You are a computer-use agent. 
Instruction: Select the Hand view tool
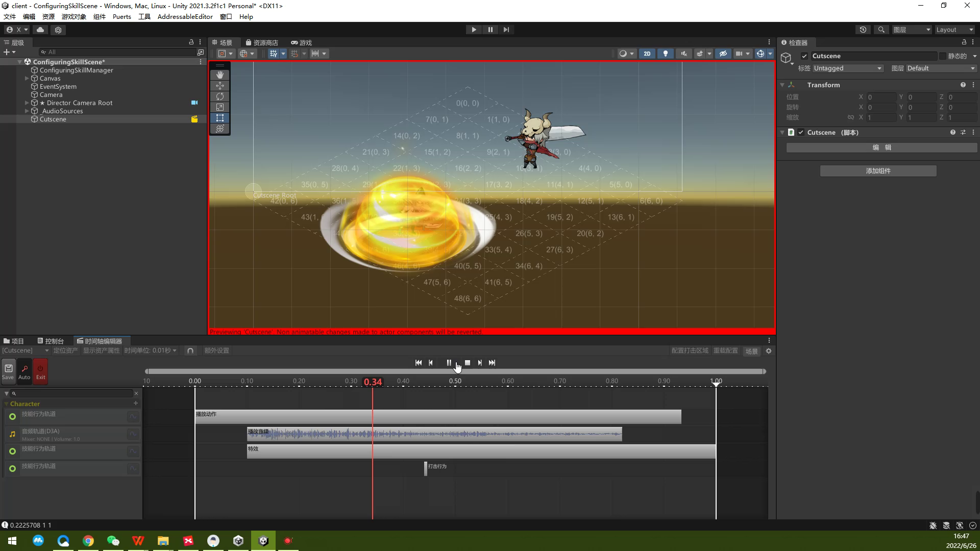click(x=220, y=75)
